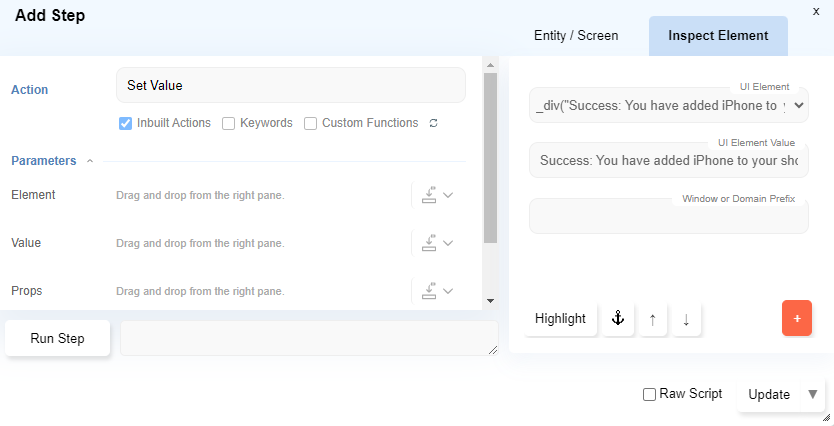
Task: Click the down arrow button
Action: pos(686,319)
